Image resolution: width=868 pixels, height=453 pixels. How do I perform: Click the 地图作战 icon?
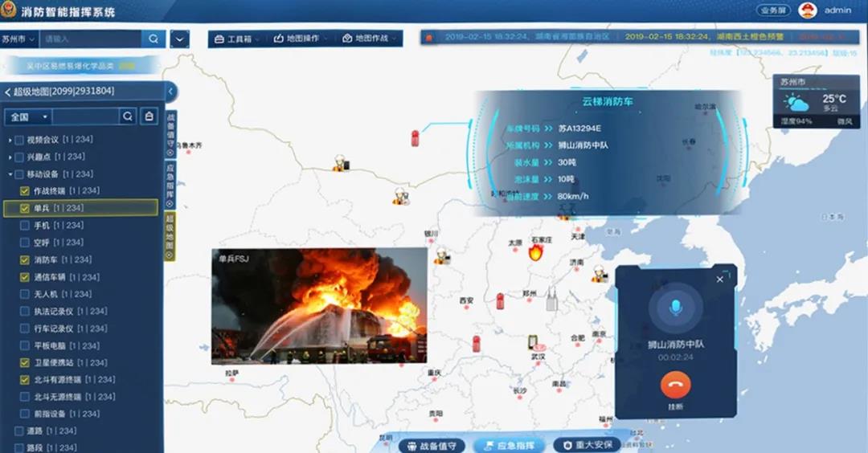coord(347,39)
